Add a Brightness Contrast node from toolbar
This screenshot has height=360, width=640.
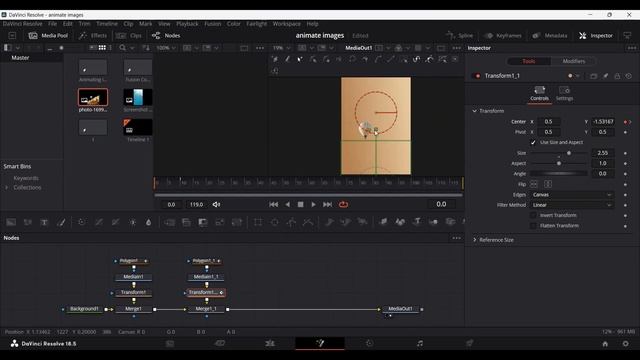tap(132, 222)
